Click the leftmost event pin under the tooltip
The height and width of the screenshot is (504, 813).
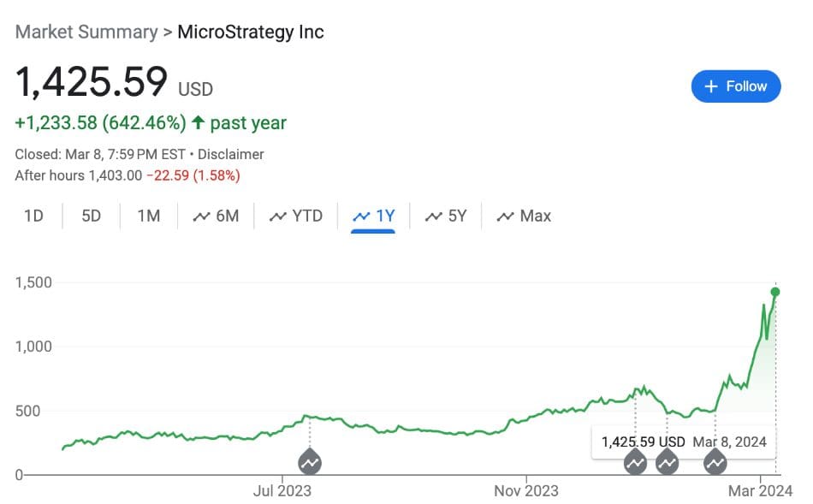coord(635,463)
